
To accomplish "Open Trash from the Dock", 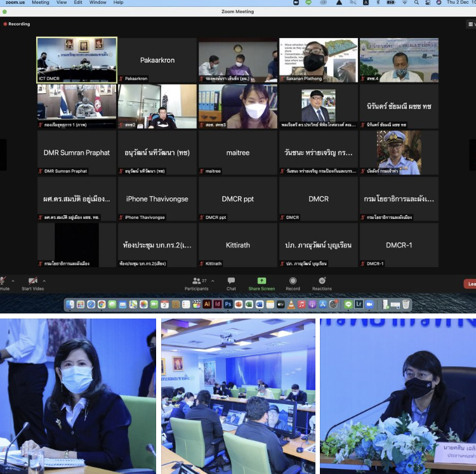I will pyautogui.click(x=406, y=305).
